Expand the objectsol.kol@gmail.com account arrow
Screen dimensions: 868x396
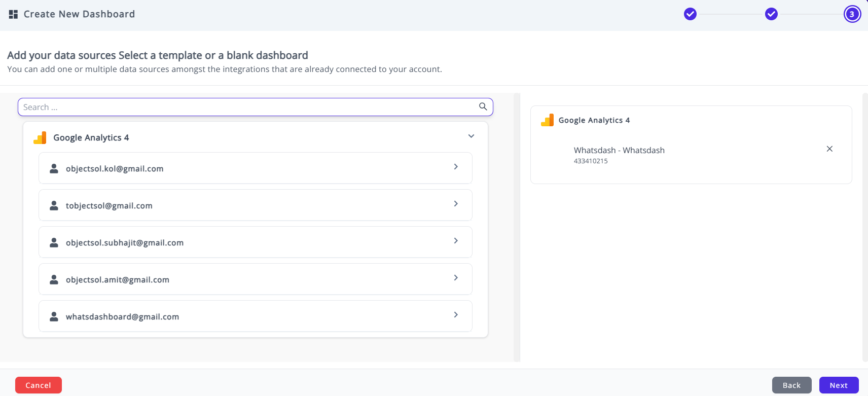click(456, 167)
